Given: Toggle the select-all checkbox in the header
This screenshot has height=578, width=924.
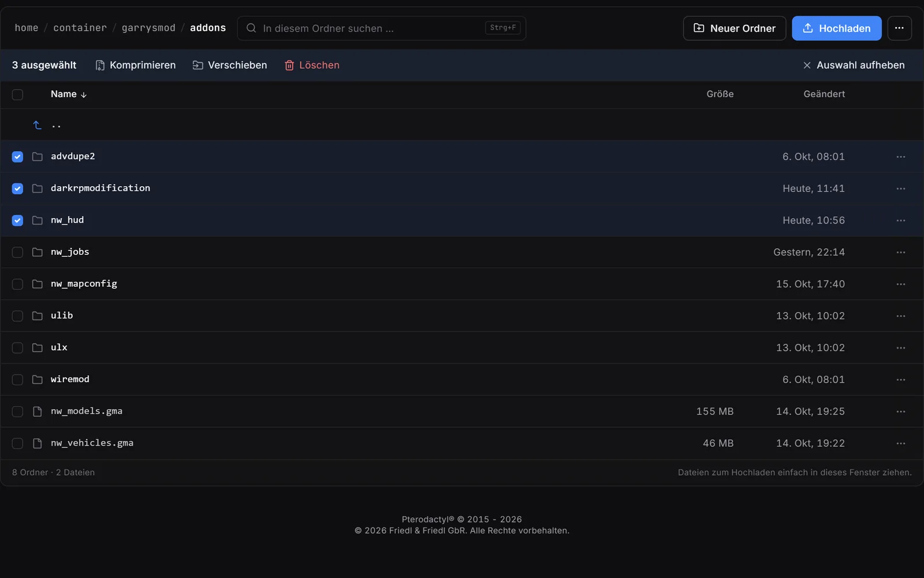Looking at the screenshot, I should point(17,94).
